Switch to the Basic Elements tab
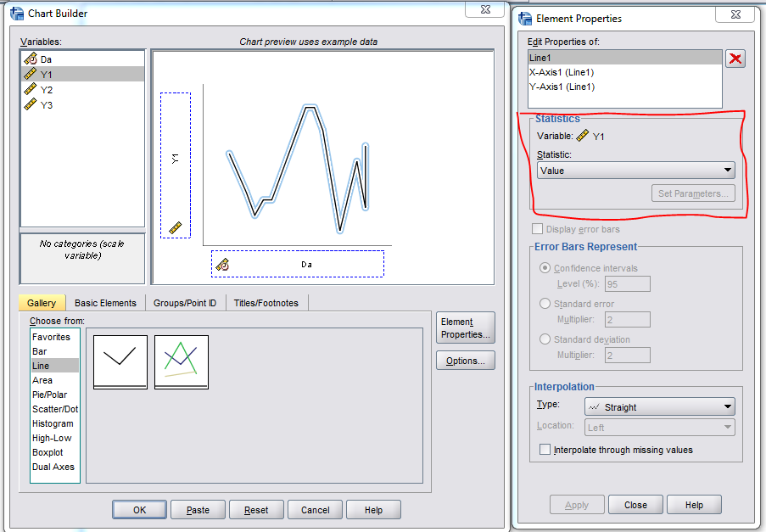 [x=105, y=303]
